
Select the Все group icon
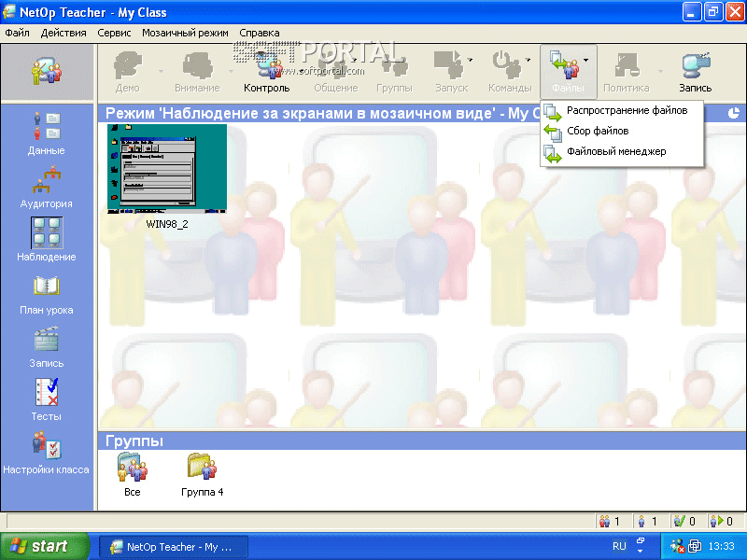(x=133, y=475)
